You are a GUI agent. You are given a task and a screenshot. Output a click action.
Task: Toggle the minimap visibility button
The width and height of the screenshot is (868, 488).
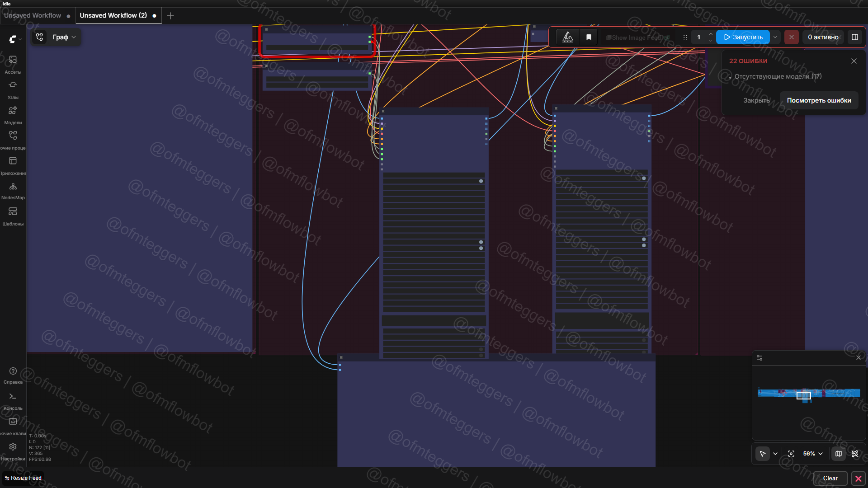coord(839,454)
